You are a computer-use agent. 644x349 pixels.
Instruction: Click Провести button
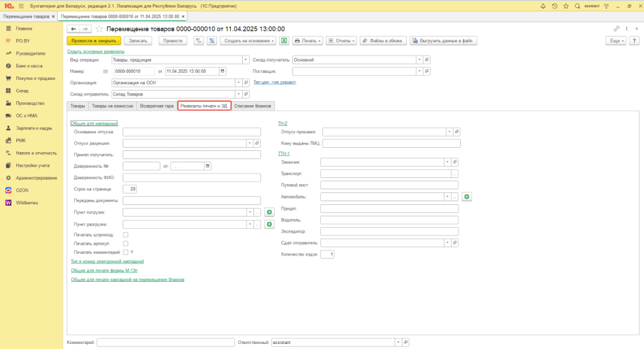click(x=172, y=41)
